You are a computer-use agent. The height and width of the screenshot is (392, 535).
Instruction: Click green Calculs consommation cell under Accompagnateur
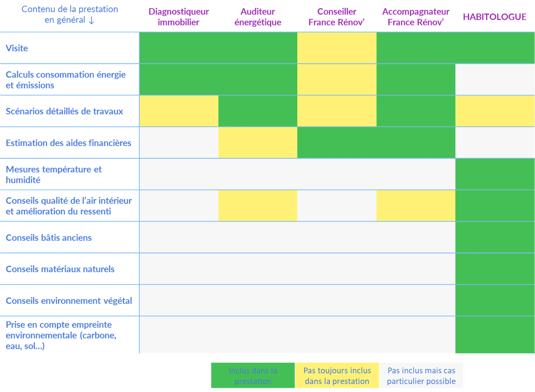pos(416,80)
